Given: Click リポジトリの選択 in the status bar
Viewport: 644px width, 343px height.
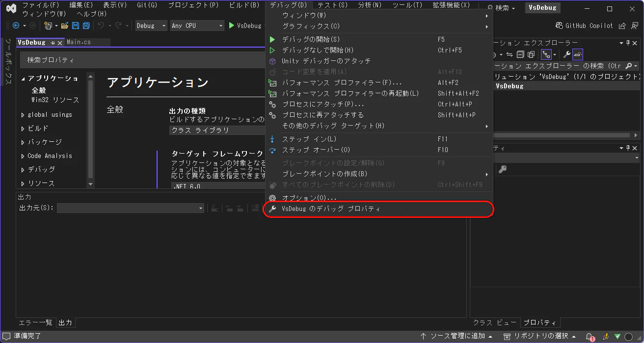Looking at the screenshot, I should point(540,337).
